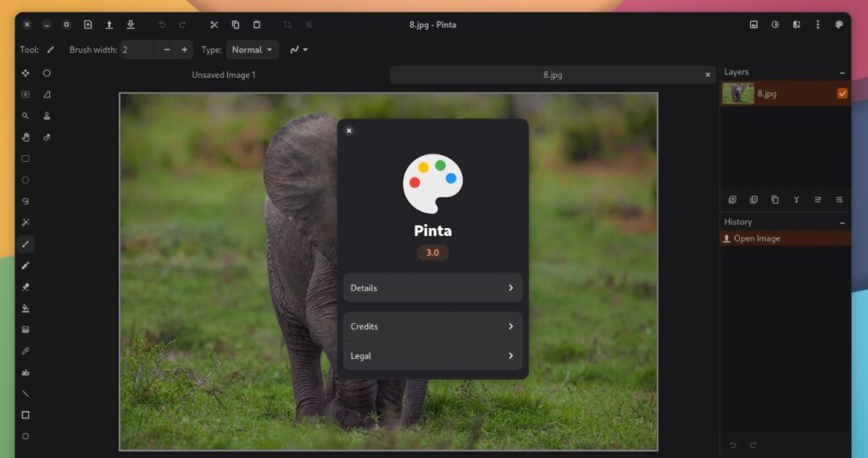Viewport: 868px width, 458px height.
Task: Select the 8.jpg layer thumbnail
Action: [x=738, y=93]
